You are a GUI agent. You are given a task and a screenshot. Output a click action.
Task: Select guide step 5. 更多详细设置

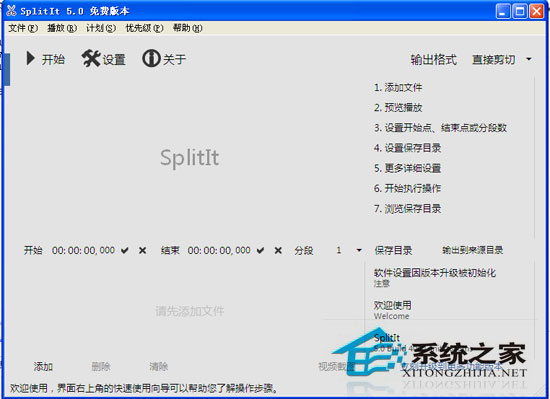coord(407,168)
